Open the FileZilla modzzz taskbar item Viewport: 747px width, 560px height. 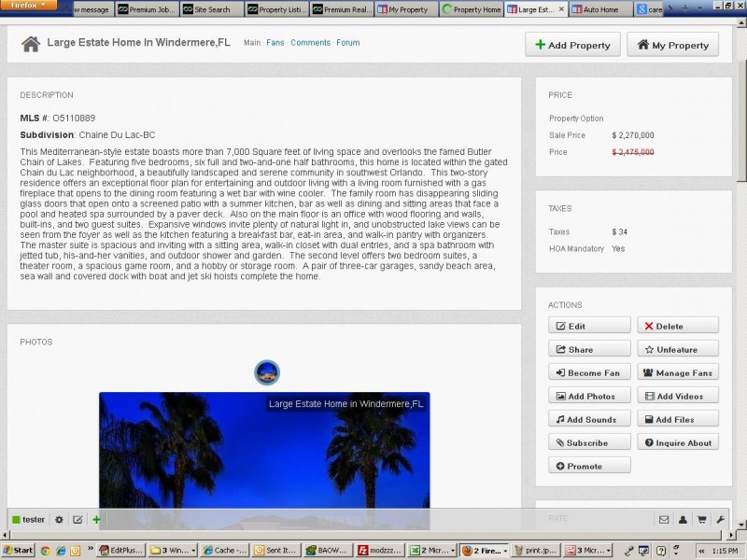(x=381, y=551)
